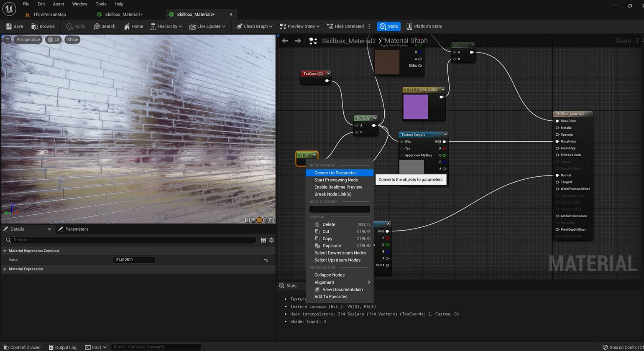Click the purple color constant swatch

[x=415, y=107]
